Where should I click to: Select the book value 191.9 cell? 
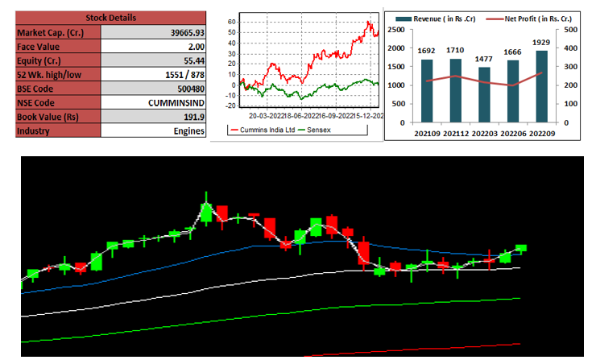pyautogui.click(x=153, y=117)
